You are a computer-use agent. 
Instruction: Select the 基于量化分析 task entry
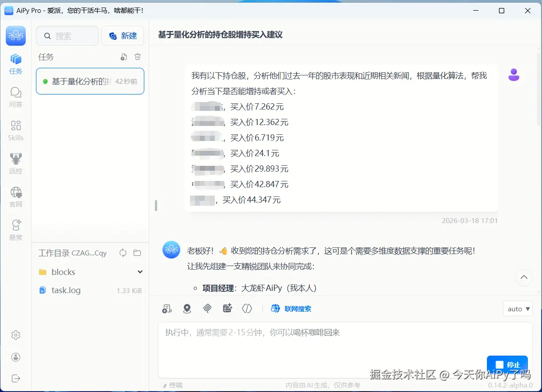pyautogui.click(x=90, y=81)
